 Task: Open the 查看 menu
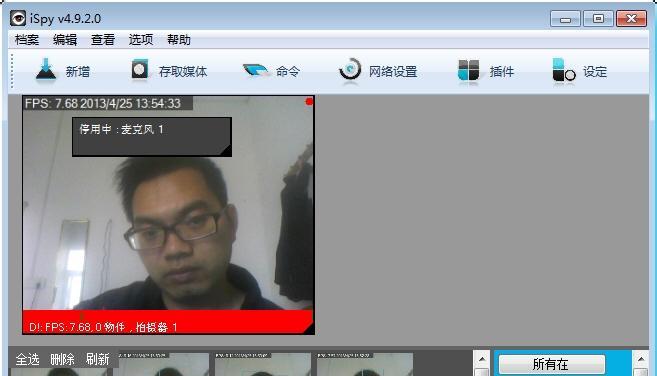click(103, 40)
